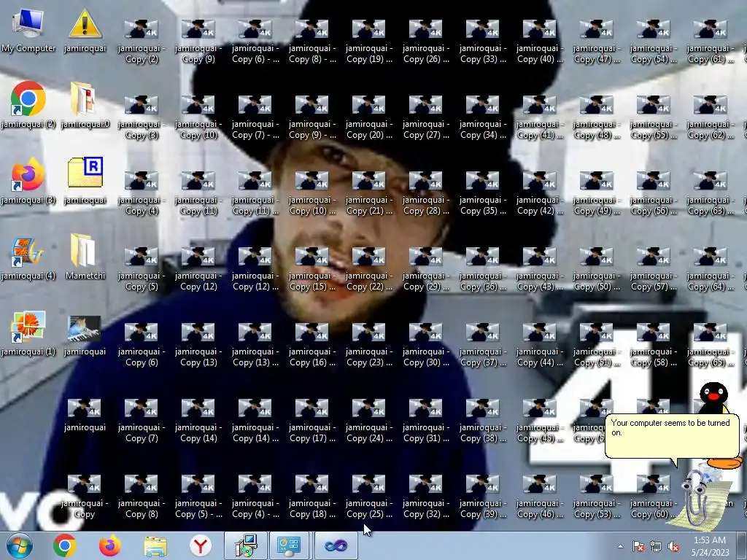Select jamiroquai - Copy (32) file

(425, 495)
